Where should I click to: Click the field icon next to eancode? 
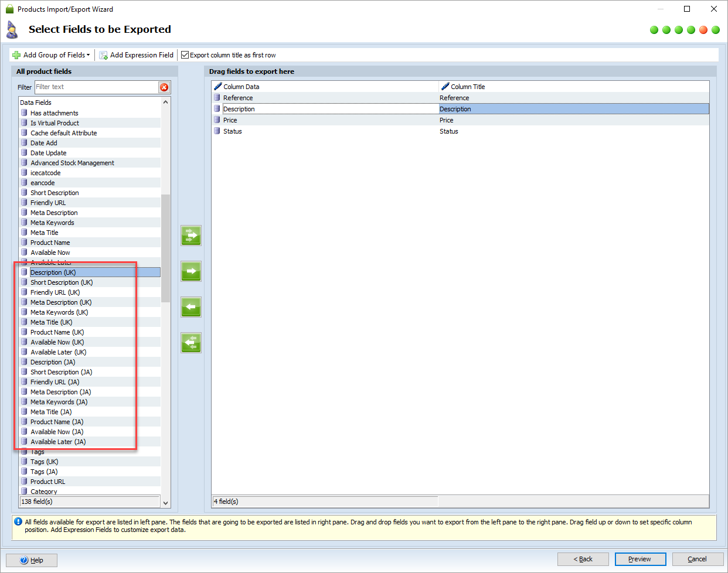tap(25, 182)
